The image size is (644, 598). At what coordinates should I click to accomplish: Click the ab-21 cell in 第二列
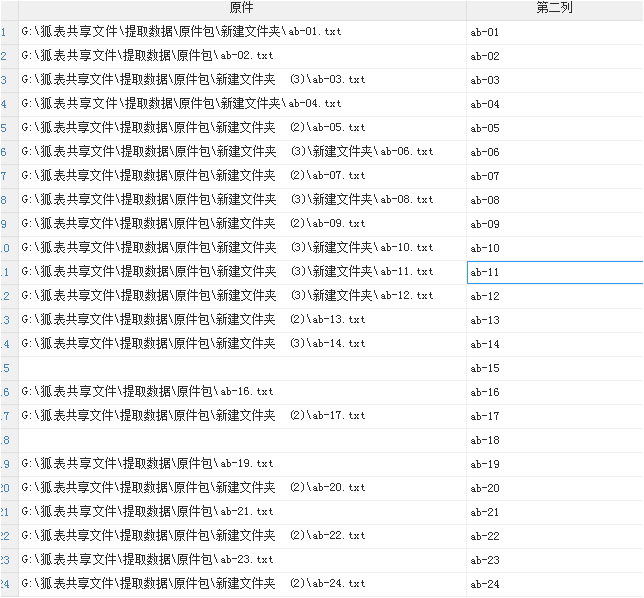(554, 512)
